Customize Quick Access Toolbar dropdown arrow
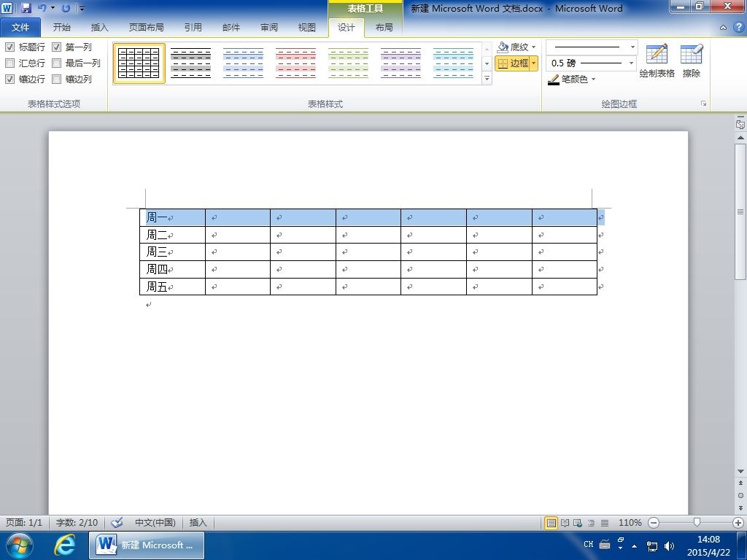Screen dimensions: 747x560 coord(82,9)
